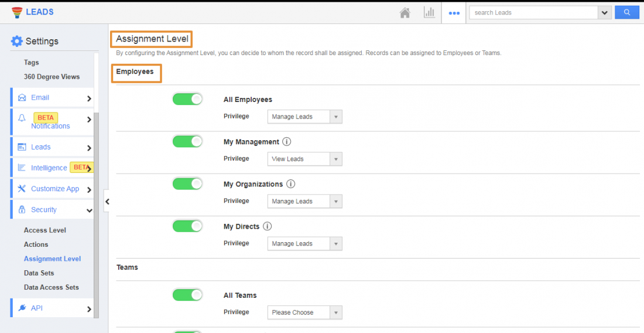Show info icon for My Directs
The image size is (644, 333).
[268, 226]
